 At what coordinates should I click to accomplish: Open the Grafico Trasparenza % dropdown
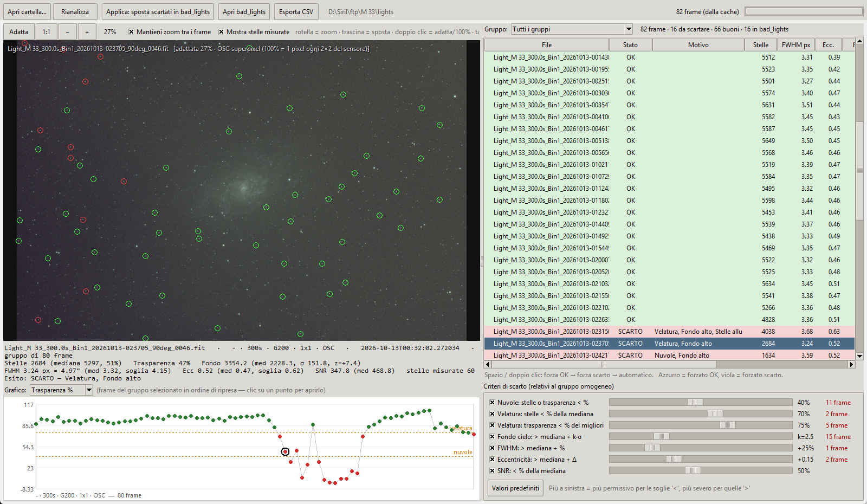tap(61, 390)
